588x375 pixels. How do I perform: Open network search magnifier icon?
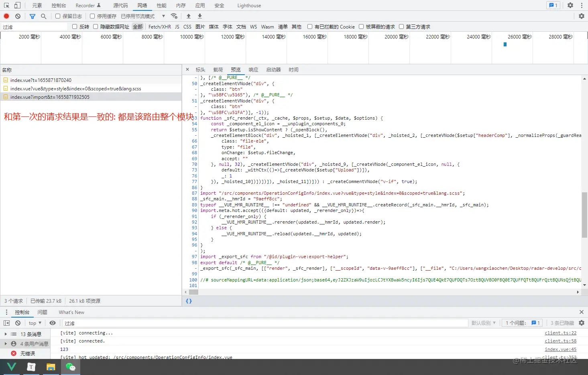(44, 16)
